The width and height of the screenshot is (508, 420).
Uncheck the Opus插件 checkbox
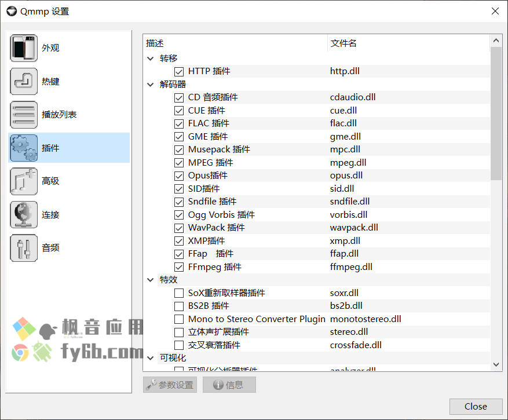179,176
